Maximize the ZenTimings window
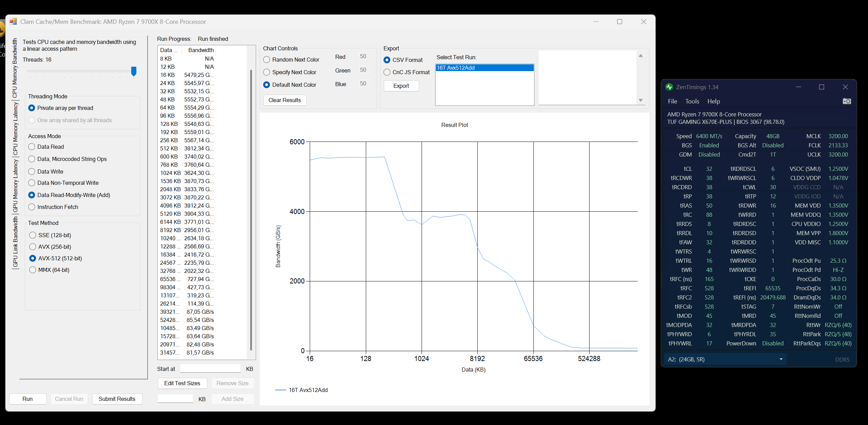868x425 pixels. point(821,87)
